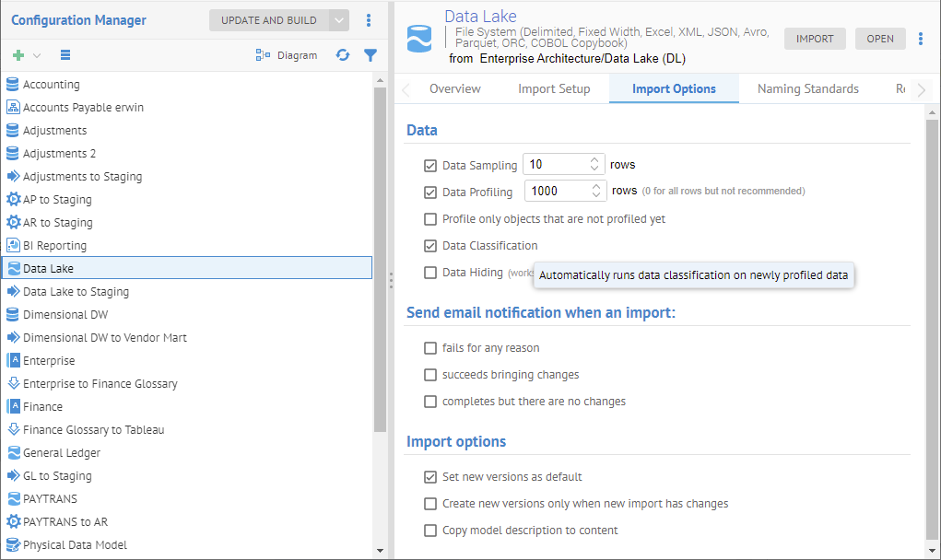This screenshot has width=941, height=560.
Task: Open the Diagram view
Action: tap(286, 55)
